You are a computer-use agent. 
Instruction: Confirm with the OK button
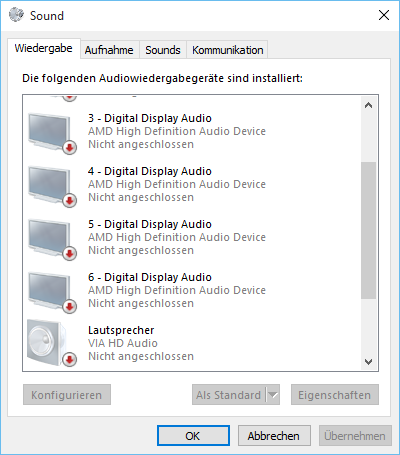pyautogui.click(x=193, y=436)
